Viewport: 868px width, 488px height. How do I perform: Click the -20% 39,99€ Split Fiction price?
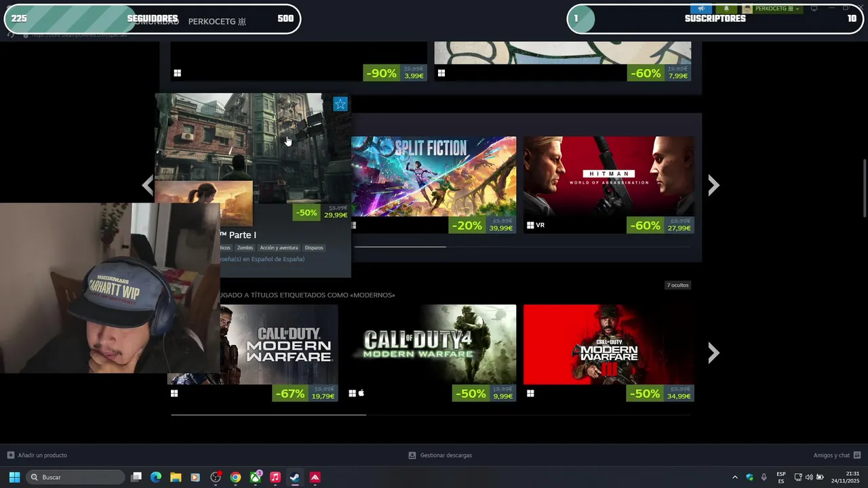click(x=482, y=225)
